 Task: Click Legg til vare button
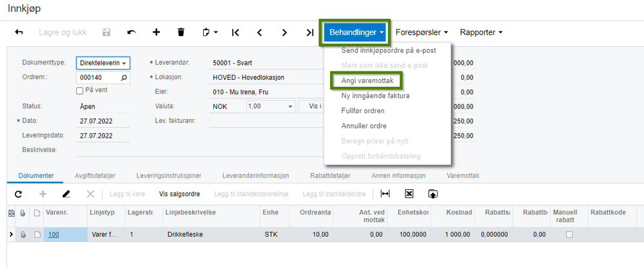127,194
